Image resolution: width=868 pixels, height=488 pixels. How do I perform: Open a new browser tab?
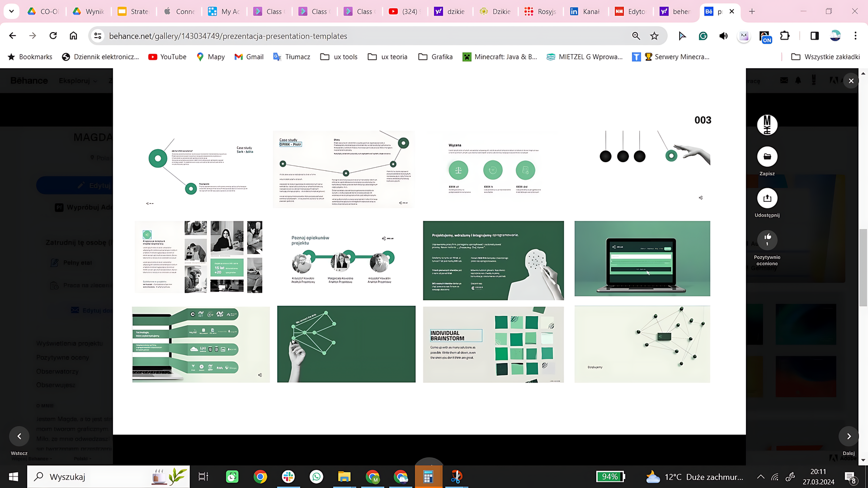pyautogui.click(x=752, y=11)
